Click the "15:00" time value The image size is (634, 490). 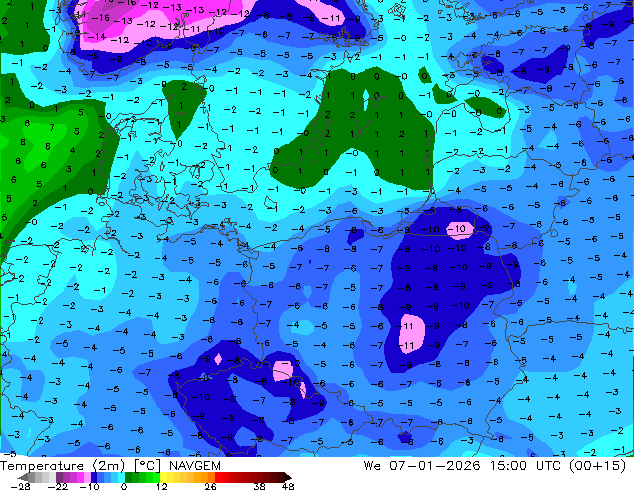pos(508,466)
